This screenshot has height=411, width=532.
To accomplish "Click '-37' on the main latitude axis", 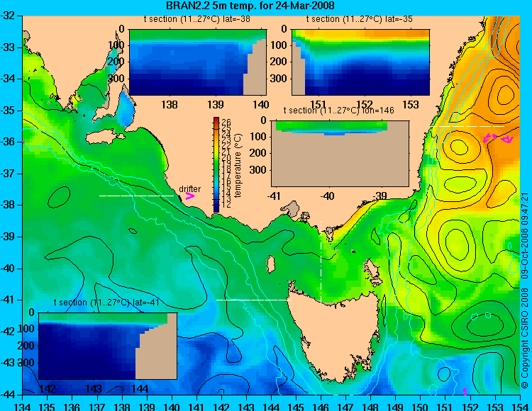I will [x=7, y=174].
